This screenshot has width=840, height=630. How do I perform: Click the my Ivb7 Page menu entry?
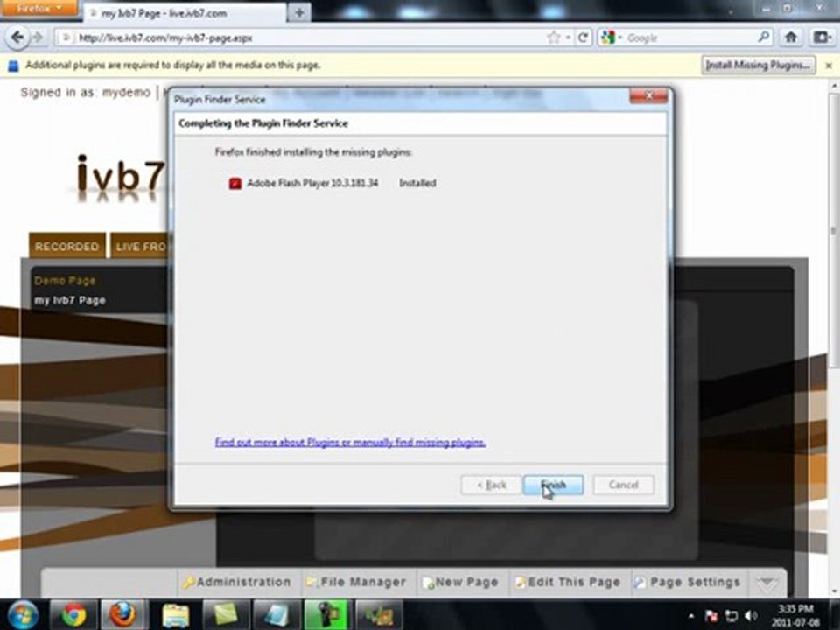[x=70, y=300]
